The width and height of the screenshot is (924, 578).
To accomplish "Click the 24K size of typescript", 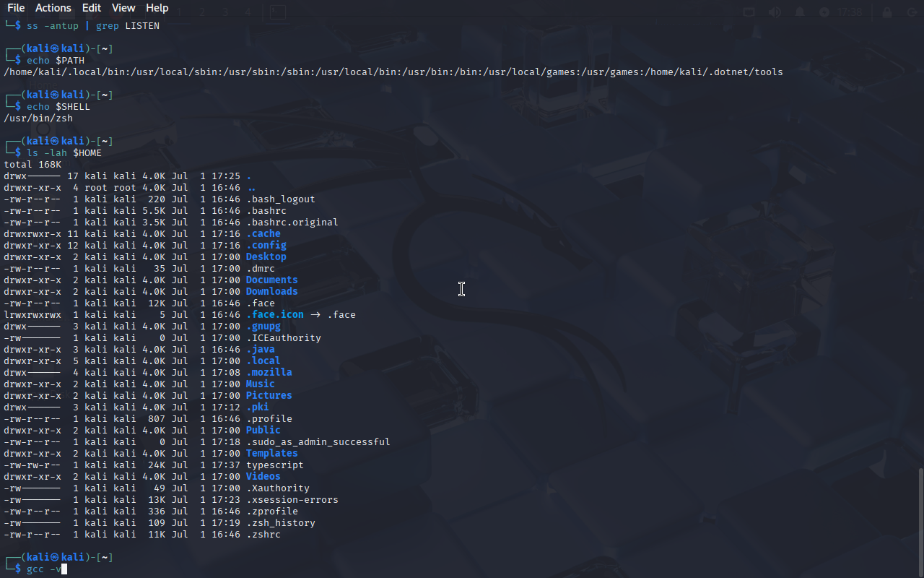I will (x=157, y=465).
